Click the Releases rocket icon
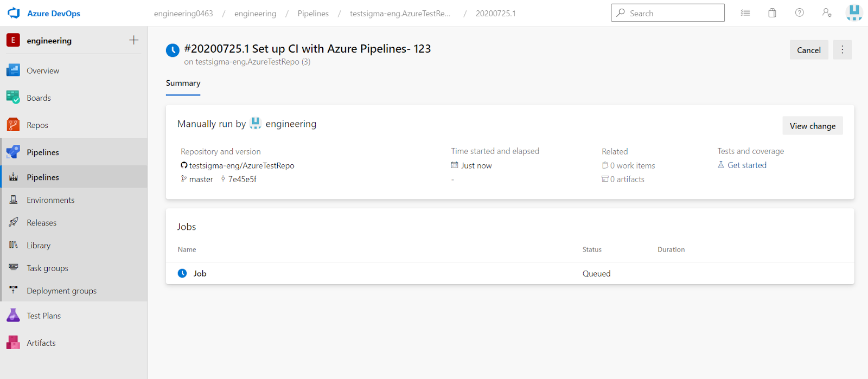The width and height of the screenshot is (868, 379). click(14, 222)
